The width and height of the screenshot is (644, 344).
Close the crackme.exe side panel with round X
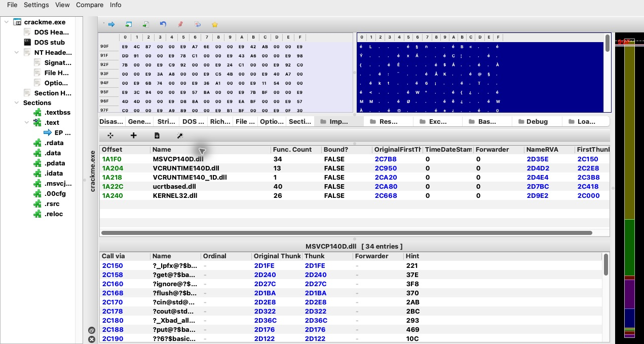[92, 339]
